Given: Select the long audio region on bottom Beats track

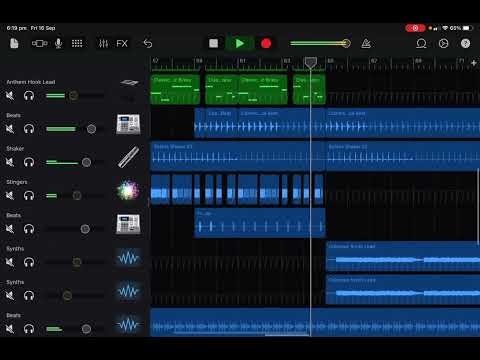Looking at the screenshot, I should (x=315, y=323).
